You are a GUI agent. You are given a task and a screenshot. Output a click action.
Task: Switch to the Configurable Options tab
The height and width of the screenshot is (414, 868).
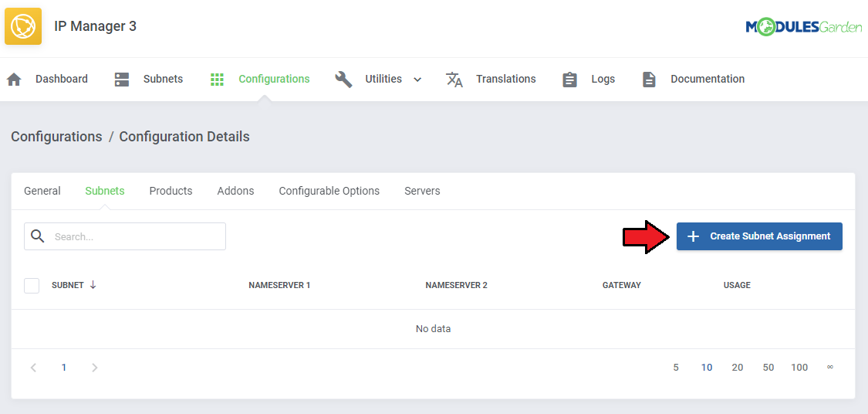(x=329, y=192)
